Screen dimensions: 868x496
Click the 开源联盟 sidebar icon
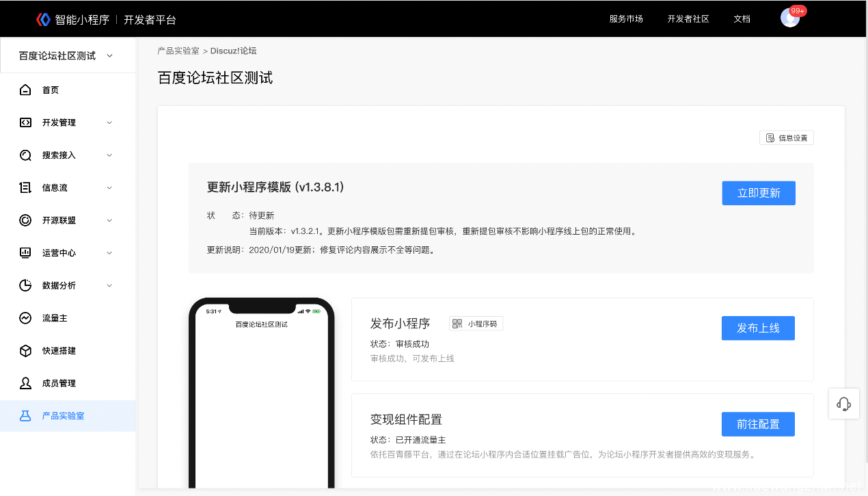click(x=25, y=220)
